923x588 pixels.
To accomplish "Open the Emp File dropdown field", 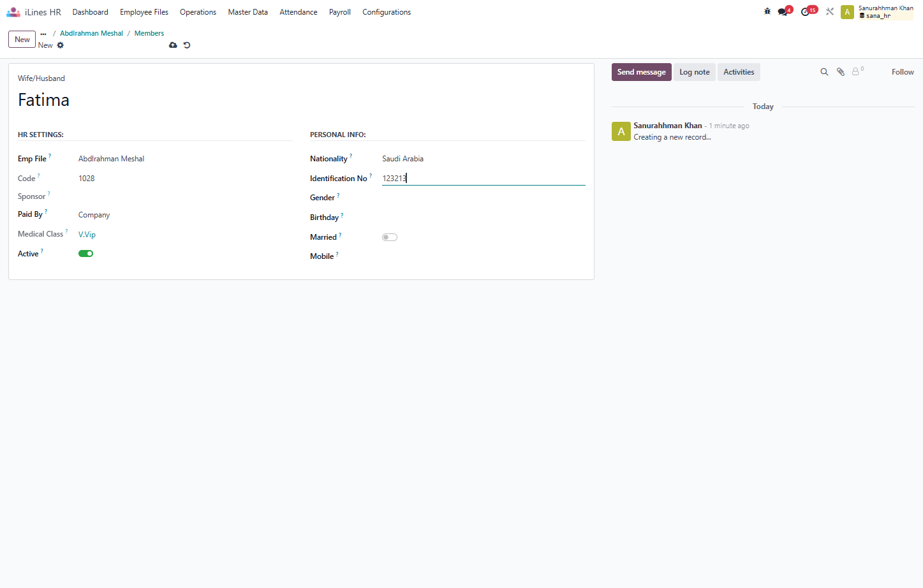I will click(185, 159).
